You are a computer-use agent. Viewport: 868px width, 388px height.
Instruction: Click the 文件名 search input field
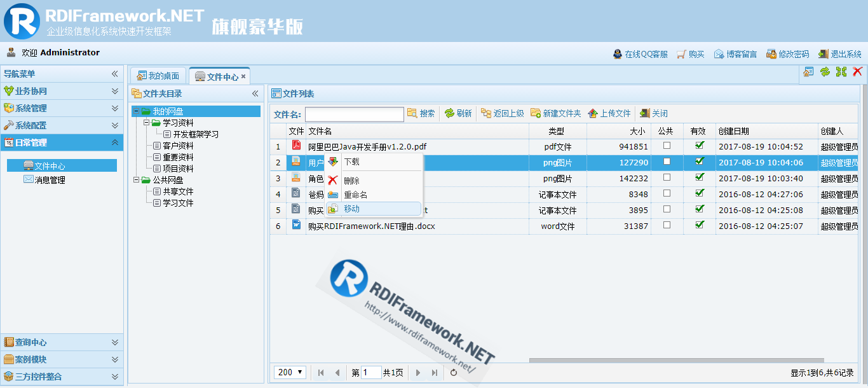(x=354, y=114)
